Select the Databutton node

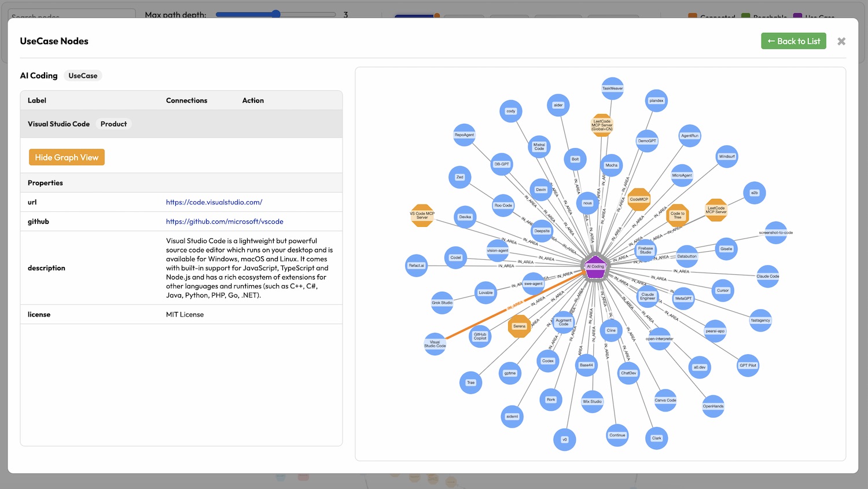click(687, 256)
